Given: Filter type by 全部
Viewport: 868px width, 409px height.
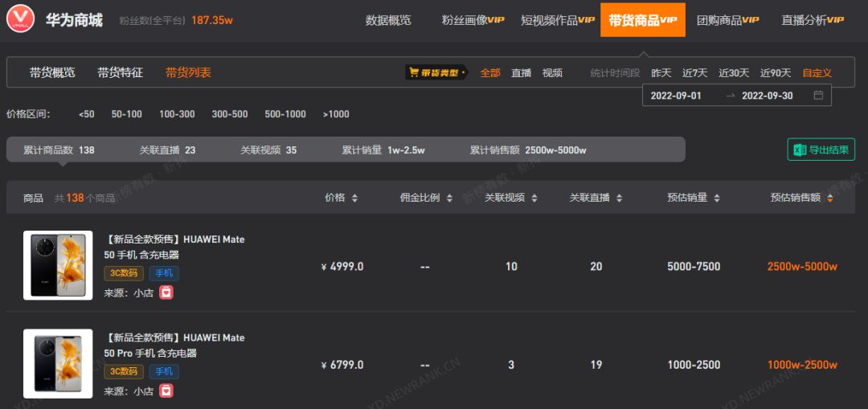Looking at the screenshot, I should click(x=490, y=72).
